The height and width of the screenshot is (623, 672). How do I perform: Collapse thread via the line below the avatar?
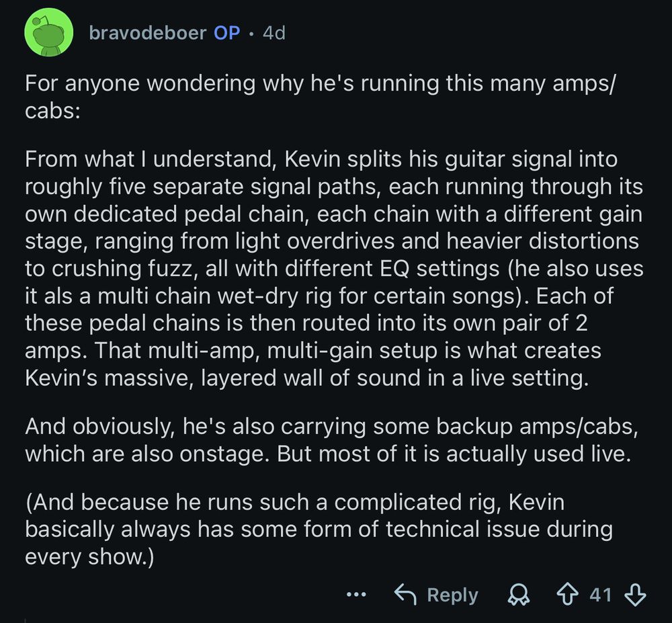[x=26, y=620]
